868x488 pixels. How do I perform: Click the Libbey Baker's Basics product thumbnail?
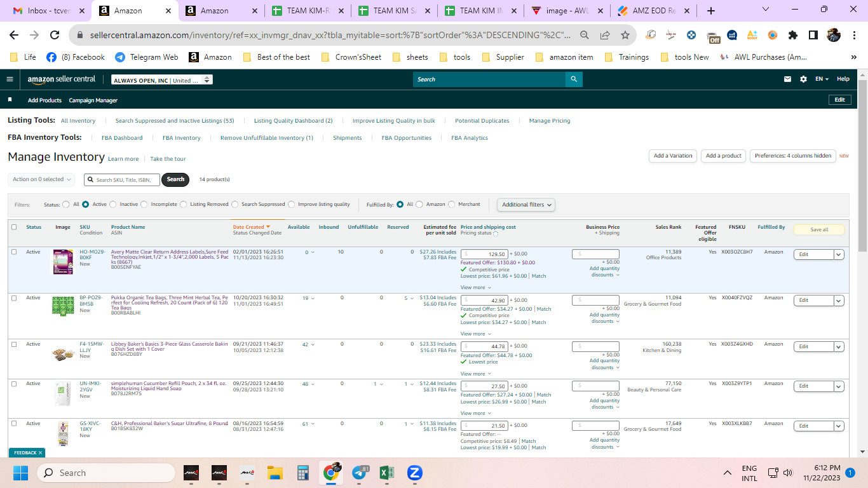[63, 353]
